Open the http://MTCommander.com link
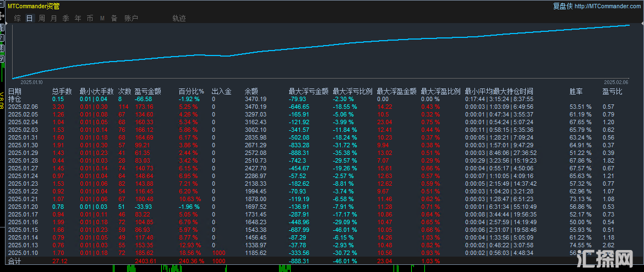 (x=608, y=6)
